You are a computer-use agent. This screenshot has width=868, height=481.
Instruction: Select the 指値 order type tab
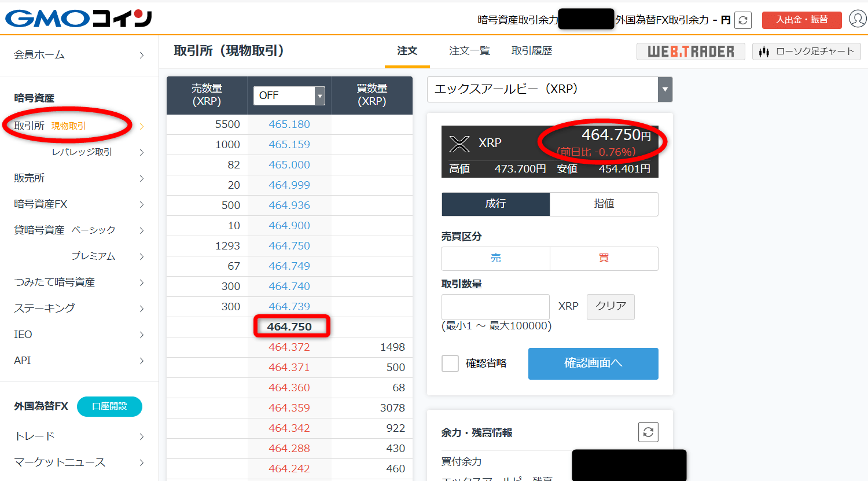pos(604,204)
